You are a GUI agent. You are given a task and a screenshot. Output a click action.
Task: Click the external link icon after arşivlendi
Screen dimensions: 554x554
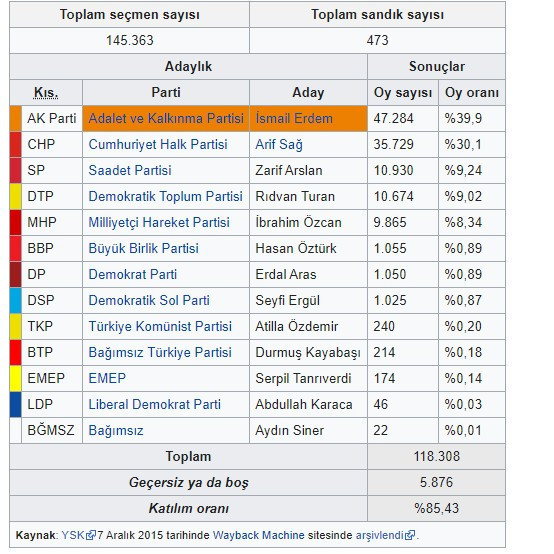[410, 536]
